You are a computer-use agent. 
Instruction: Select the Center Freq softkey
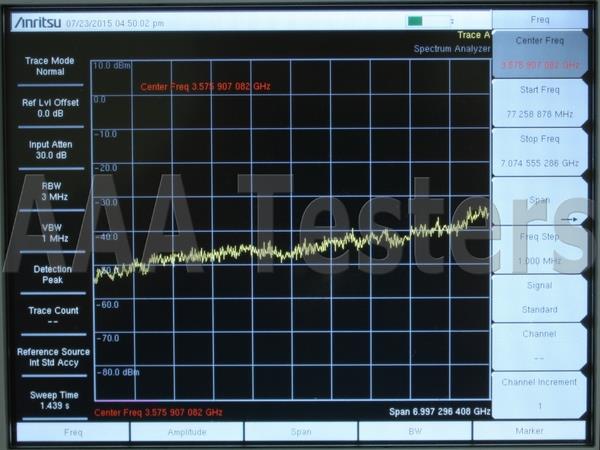pyautogui.click(x=540, y=53)
